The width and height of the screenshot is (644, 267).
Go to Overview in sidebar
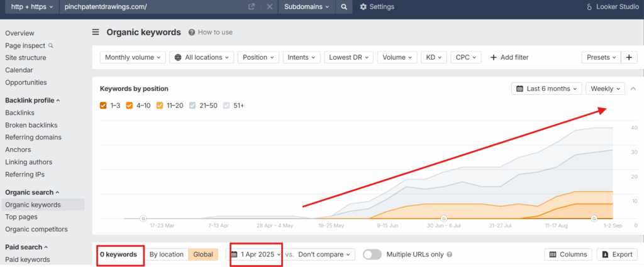(x=19, y=33)
